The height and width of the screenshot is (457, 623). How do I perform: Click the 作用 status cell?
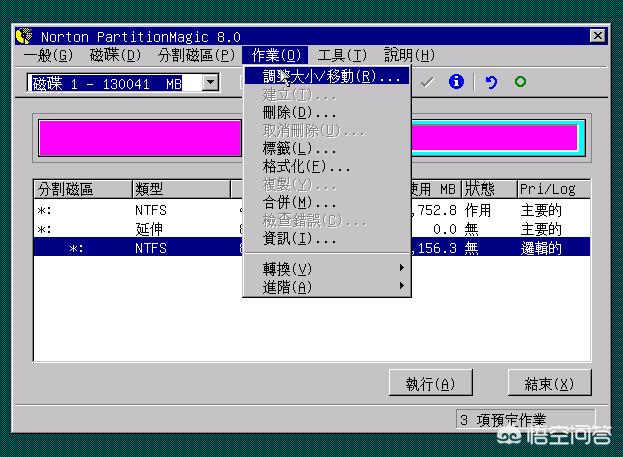point(478,210)
